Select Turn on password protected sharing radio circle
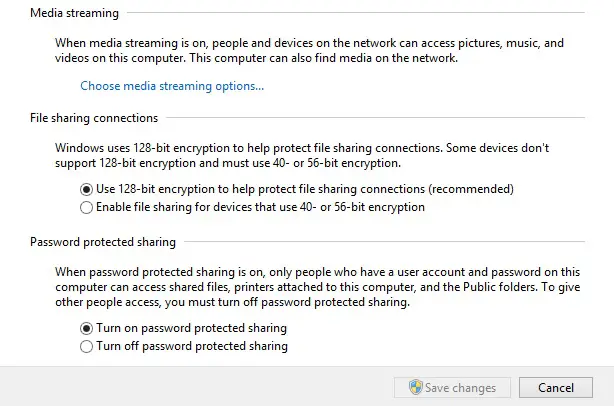This screenshot has width=614, height=406. pyautogui.click(x=86, y=328)
